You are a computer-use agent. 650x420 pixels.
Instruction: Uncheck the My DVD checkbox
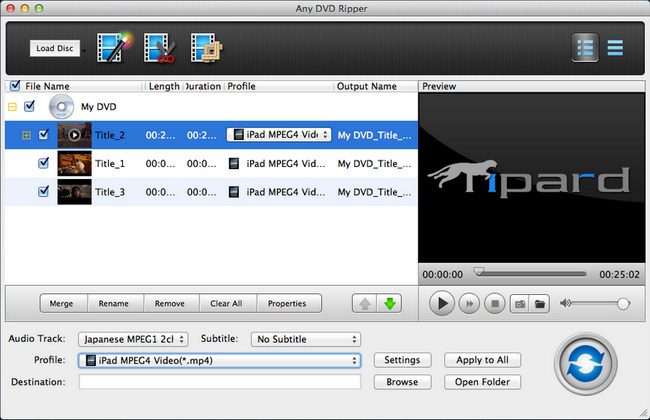tap(29, 106)
